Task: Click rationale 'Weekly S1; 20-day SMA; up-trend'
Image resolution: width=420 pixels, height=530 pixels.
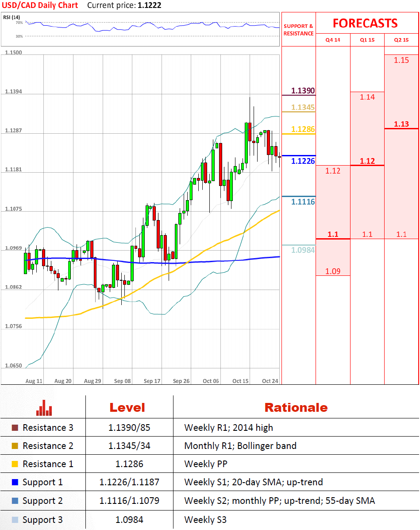Action: click(254, 482)
